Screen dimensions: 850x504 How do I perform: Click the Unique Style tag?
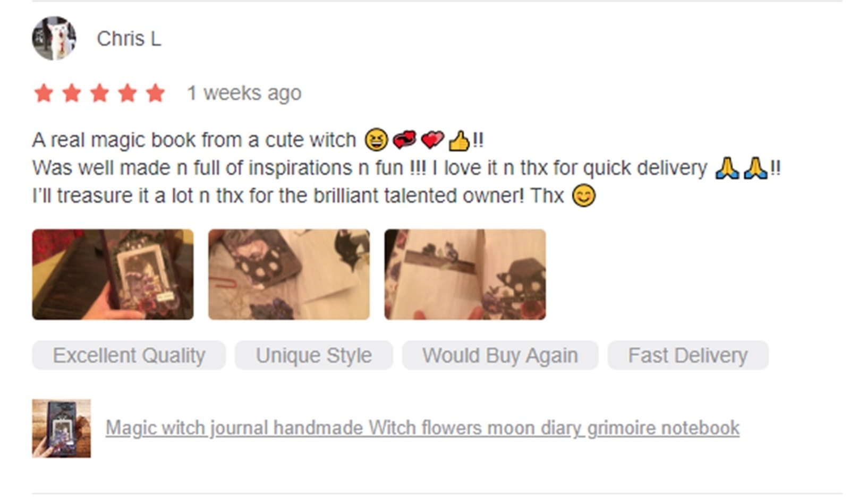click(x=314, y=355)
